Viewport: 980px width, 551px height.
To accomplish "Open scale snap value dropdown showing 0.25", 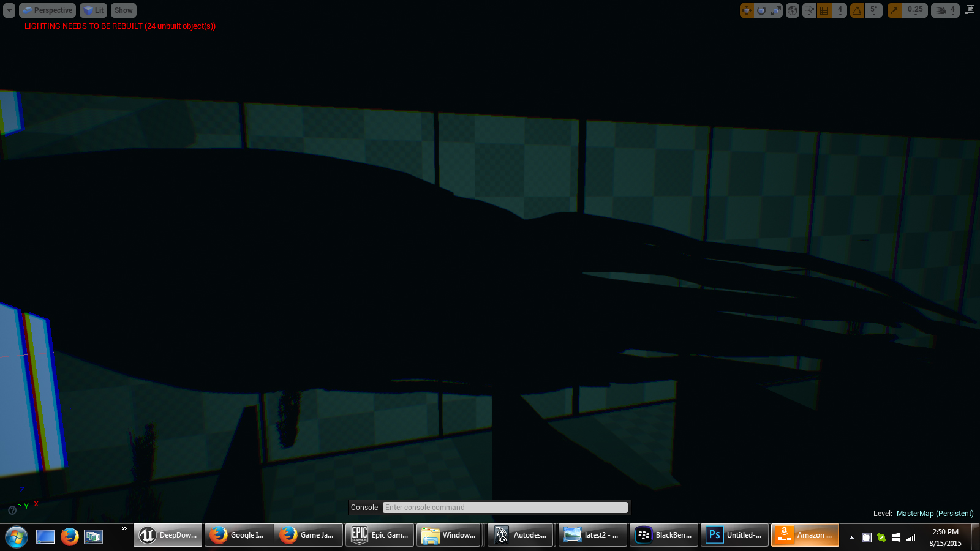I will [915, 10].
